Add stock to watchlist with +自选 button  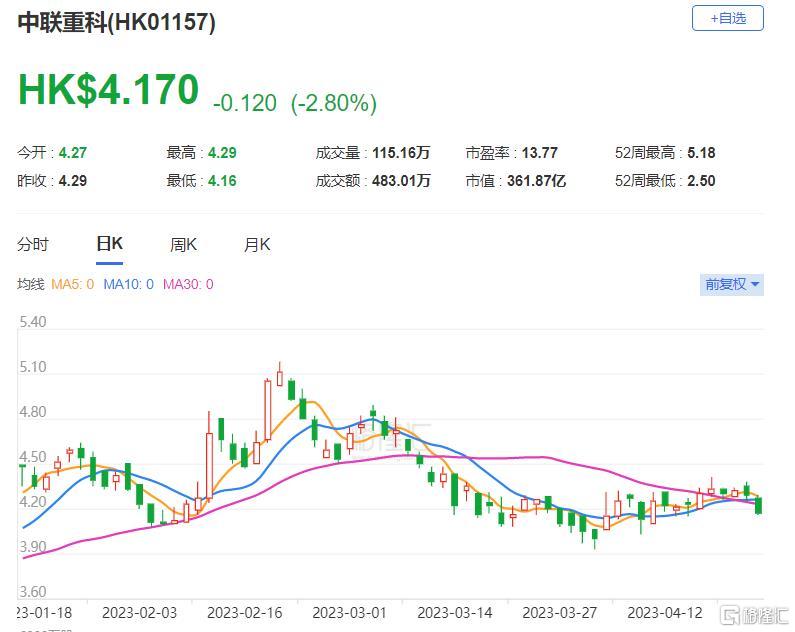[x=728, y=18]
